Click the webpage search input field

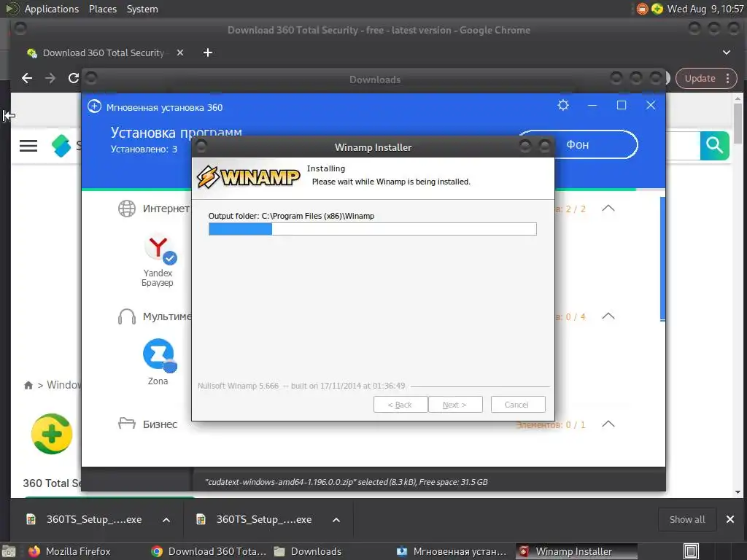coord(682,145)
